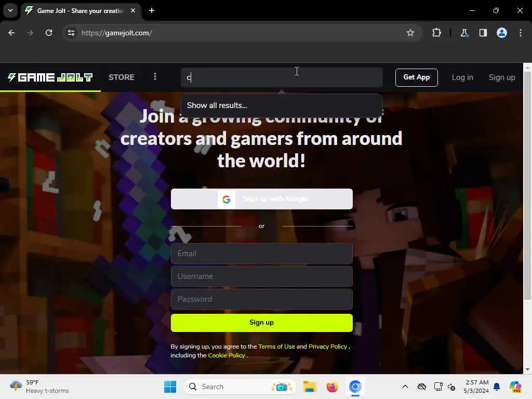The width and height of the screenshot is (532, 399).
Task: Open the Terms of Use link
Action: 276,347
